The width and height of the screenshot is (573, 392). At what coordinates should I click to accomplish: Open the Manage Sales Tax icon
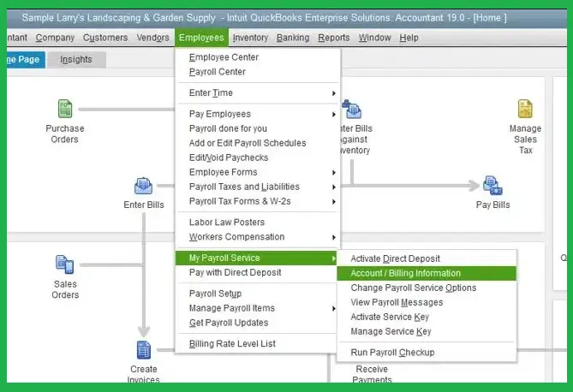pos(525,109)
